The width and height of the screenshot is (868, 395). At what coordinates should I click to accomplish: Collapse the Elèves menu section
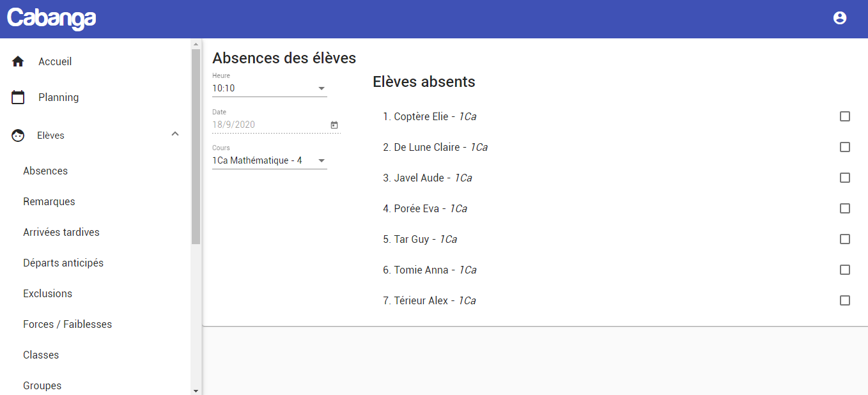pyautogui.click(x=175, y=134)
